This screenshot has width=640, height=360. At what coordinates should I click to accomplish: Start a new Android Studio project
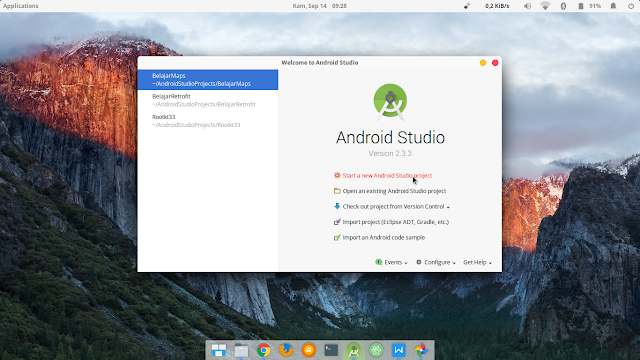coord(387,176)
